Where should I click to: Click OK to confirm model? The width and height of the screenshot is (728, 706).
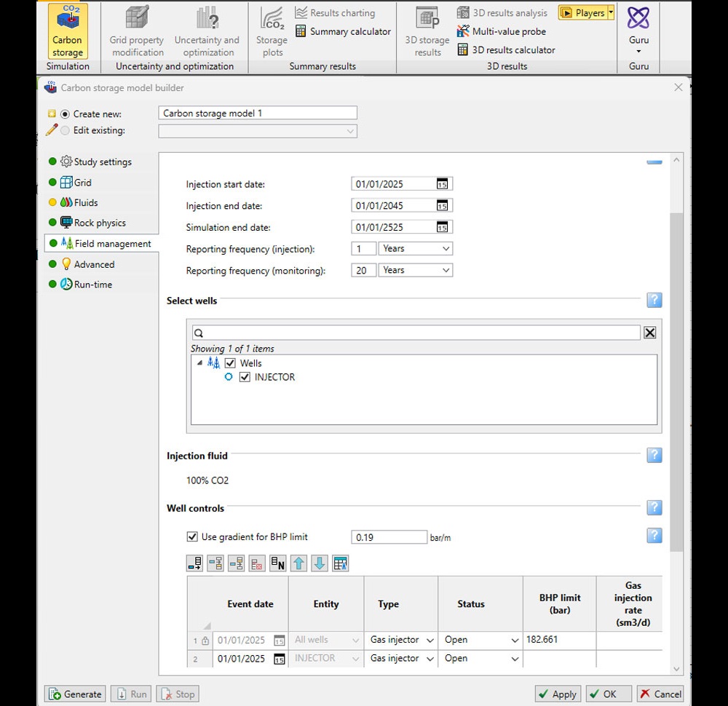click(608, 694)
